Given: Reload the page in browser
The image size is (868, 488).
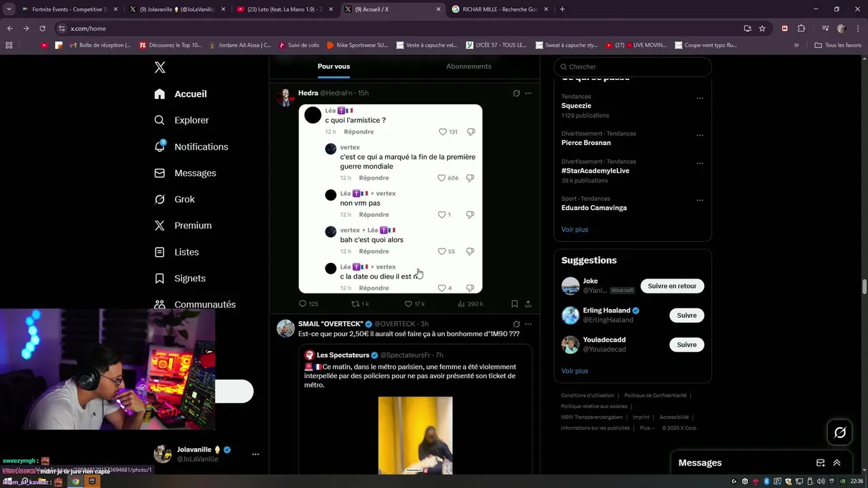Looking at the screenshot, I should [x=42, y=28].
